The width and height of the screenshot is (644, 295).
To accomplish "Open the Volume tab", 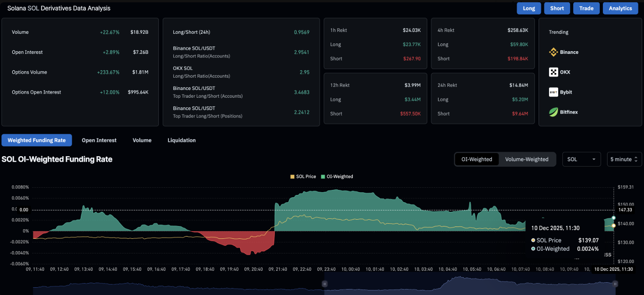I will [x=142, y=140].
